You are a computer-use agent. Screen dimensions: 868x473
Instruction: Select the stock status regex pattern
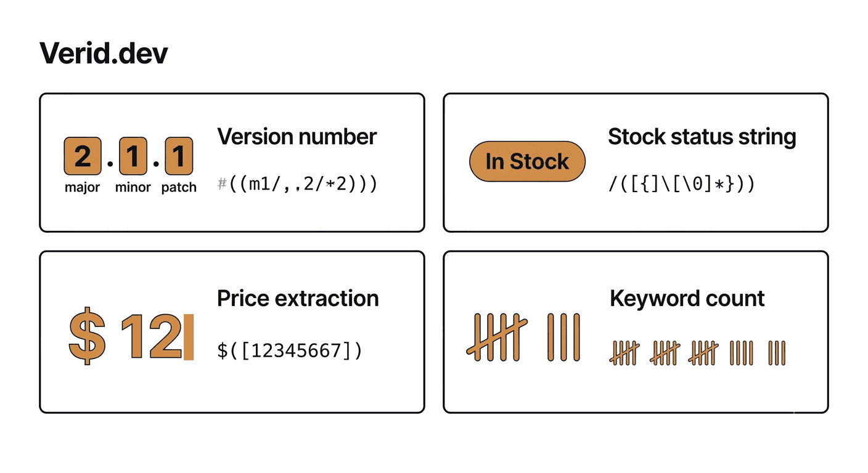tap(681, 185)
